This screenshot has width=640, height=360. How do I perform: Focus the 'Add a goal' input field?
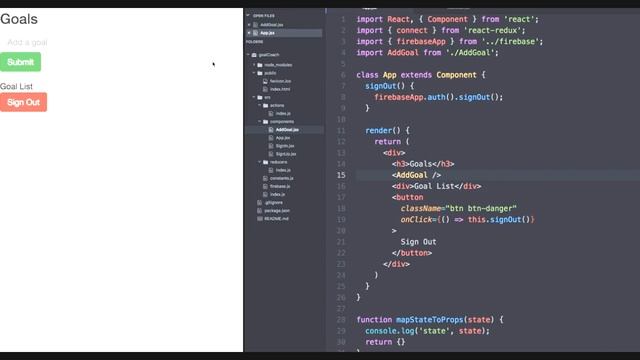(27, 42)
